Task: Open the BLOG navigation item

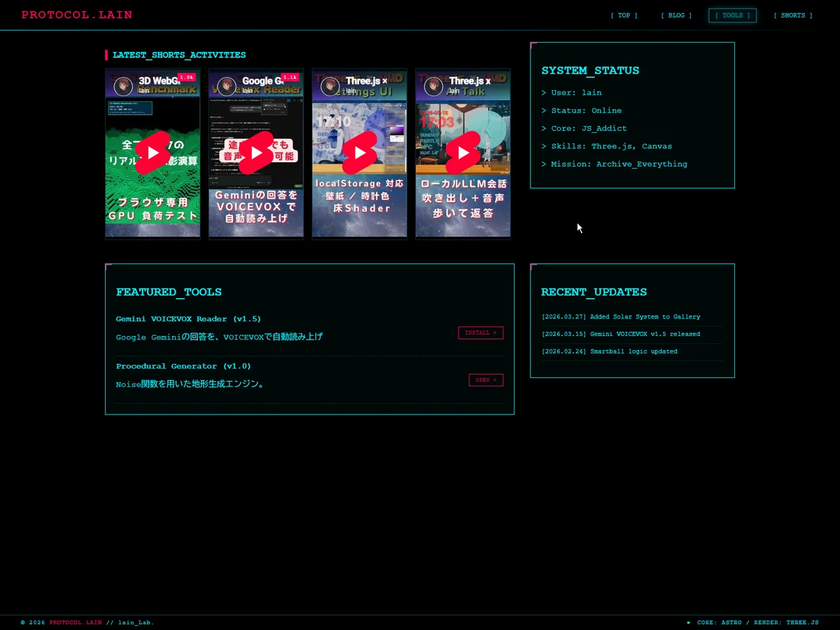Action: [x=676, y=15]
